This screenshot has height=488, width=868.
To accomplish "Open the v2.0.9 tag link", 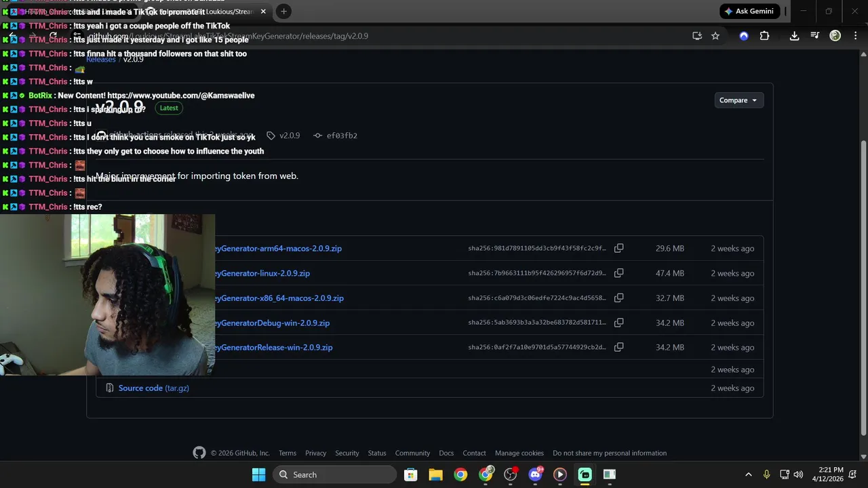I will pyautogui.click(x=284, y=136).
